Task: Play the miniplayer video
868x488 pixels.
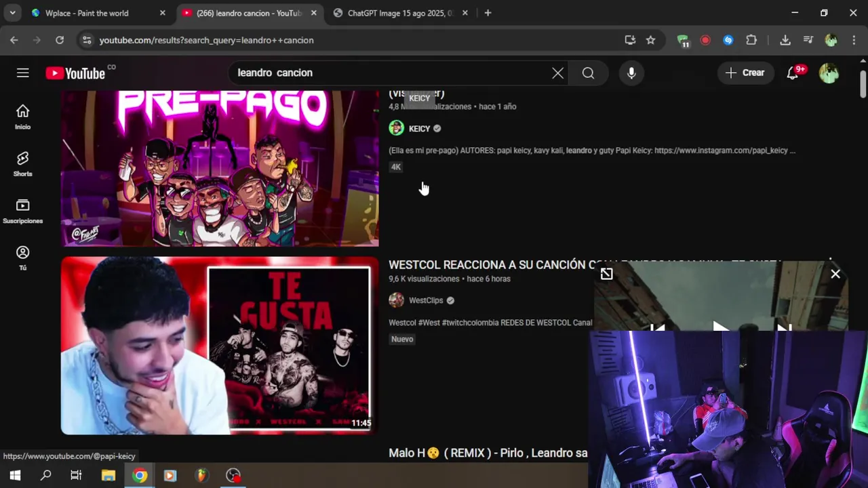Action: 721,327
